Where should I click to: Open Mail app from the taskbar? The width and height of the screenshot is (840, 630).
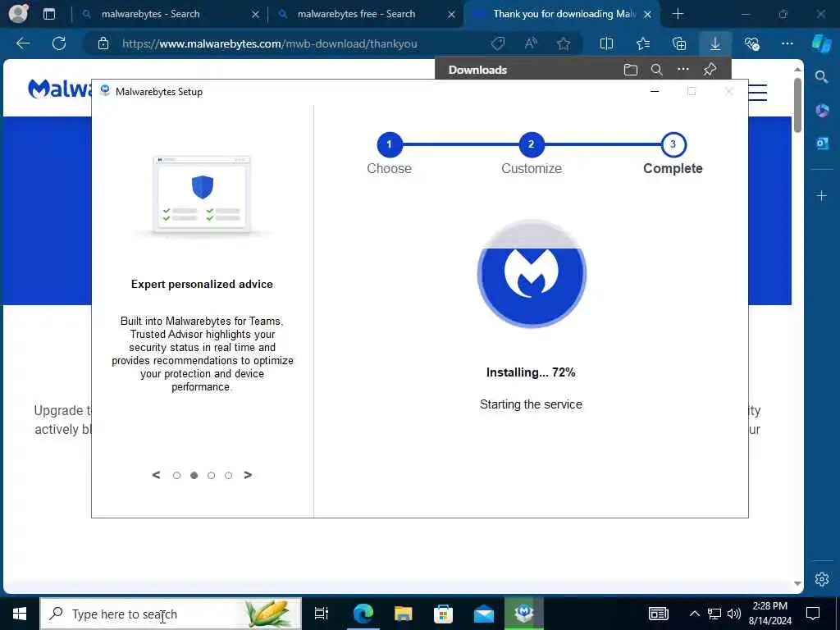point(483,614)
